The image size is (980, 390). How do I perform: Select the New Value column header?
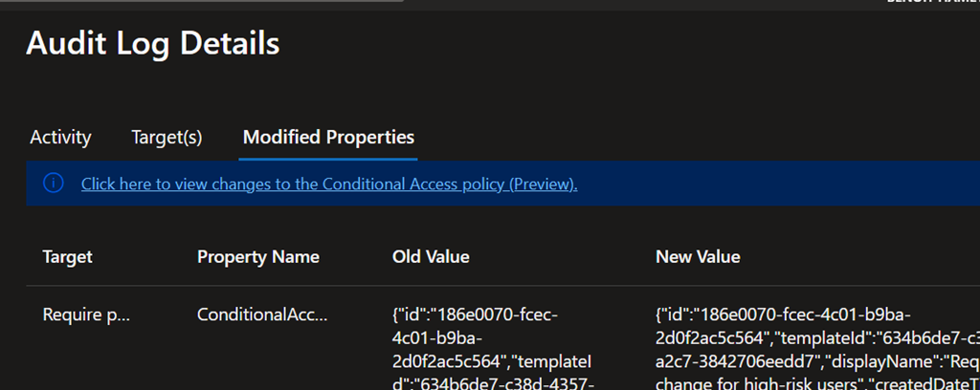[x=698, y=257]
